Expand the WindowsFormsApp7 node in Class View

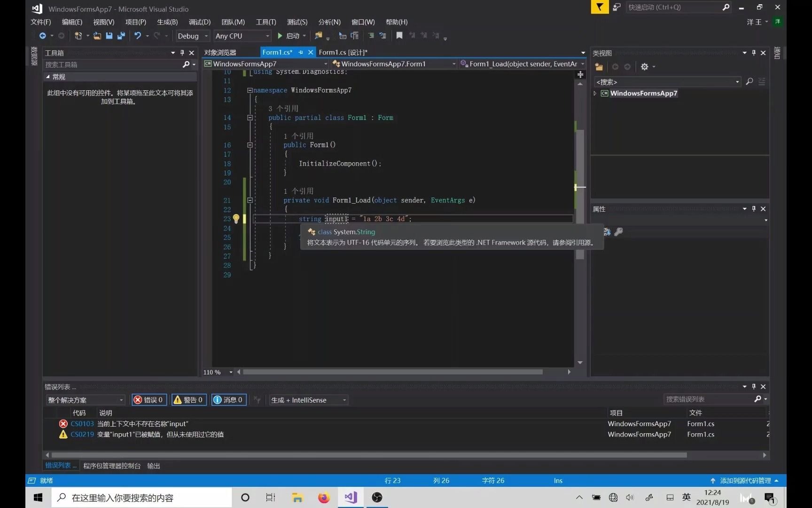tap(595, 93)
